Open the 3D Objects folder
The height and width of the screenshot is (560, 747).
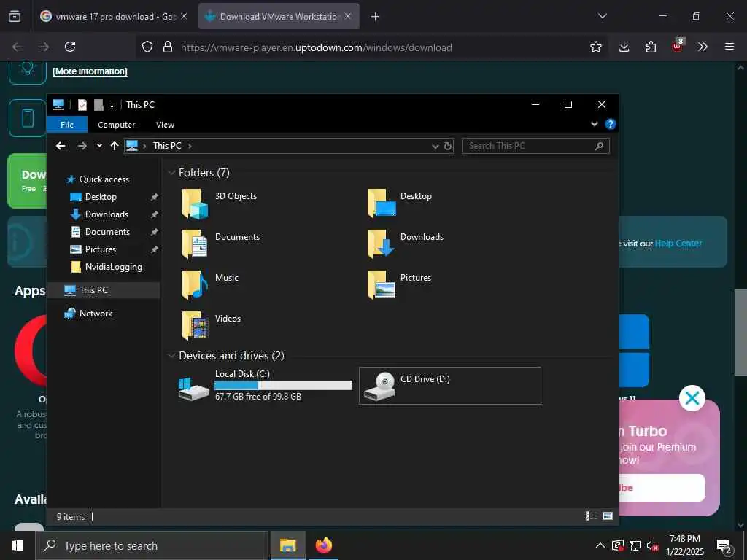tap(219, 203)
